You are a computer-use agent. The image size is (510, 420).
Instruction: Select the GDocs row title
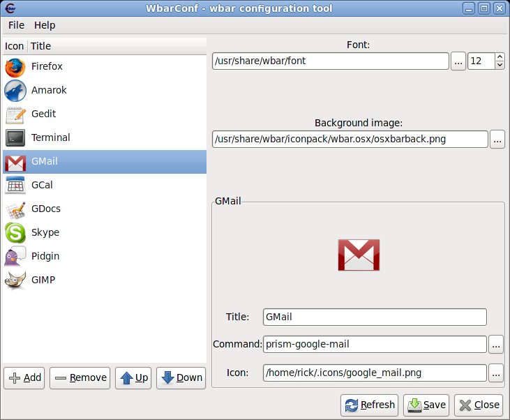(46, 209)
